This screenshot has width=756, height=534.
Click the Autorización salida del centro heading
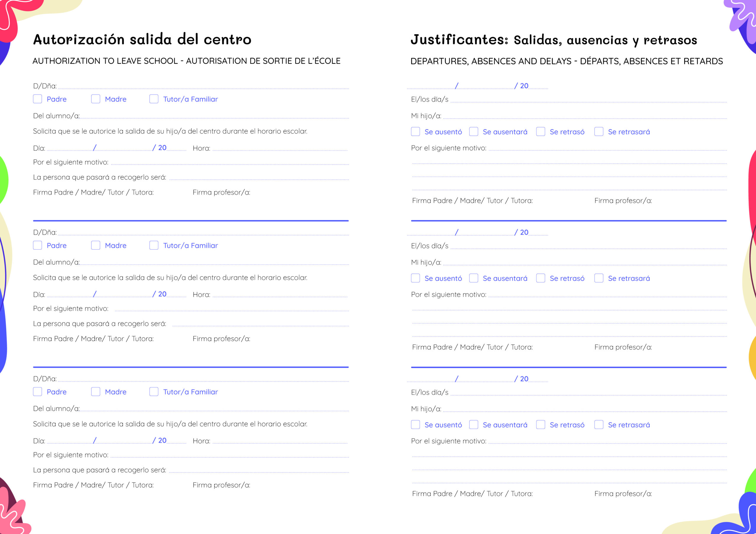pyautogui.click(x=142, y=40)
